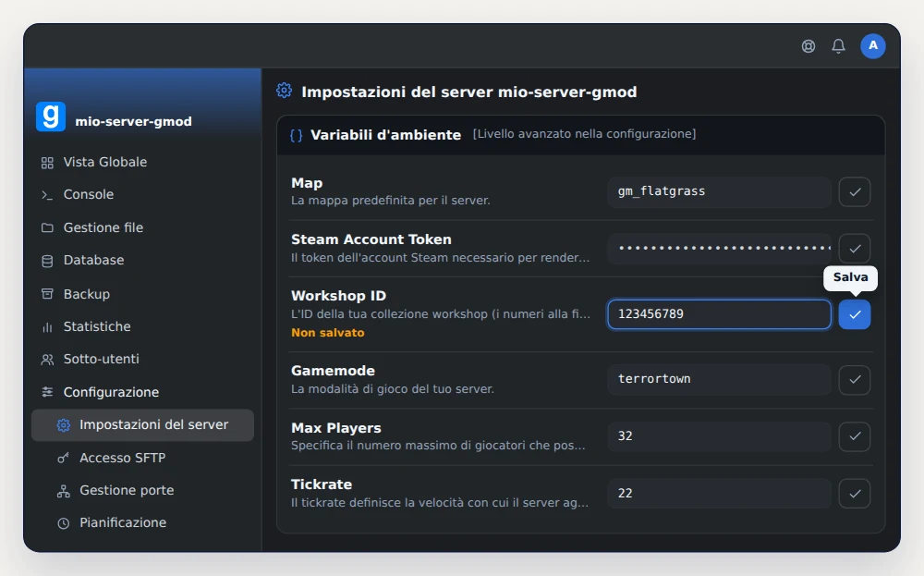The image size is (924, 576).
Task: Click the 'Non salvato' warning text
Action: (328, 333)
